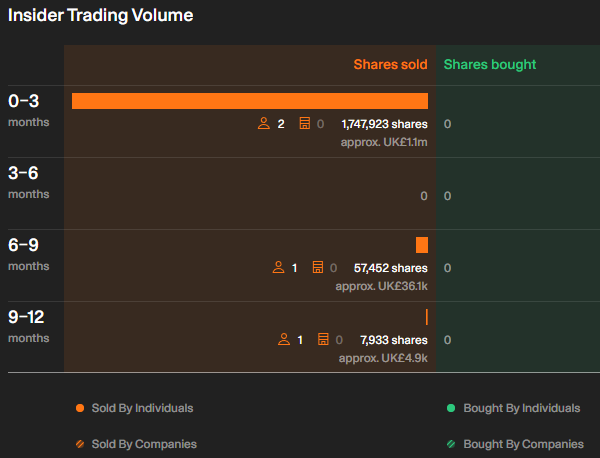Click the individuals count 2 in 0-3 months
This screenshot has width=600, height=458.
(281, 124)
